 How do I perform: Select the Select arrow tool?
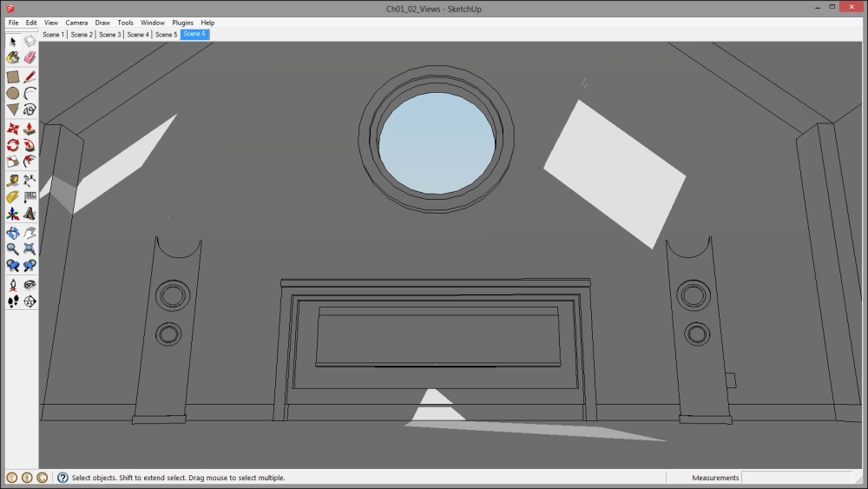pyautogui.click(x=13, y=42)
